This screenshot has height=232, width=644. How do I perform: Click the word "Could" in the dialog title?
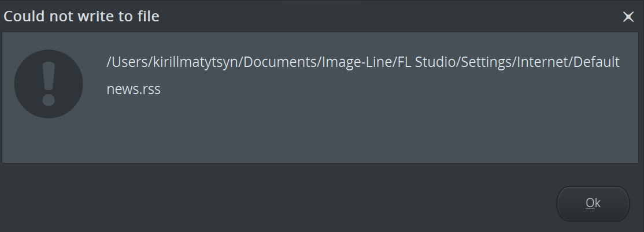point(24,16)
